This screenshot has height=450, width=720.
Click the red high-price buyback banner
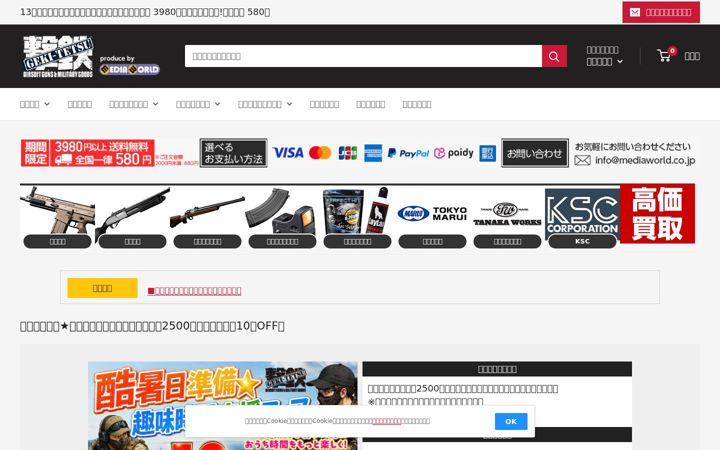pyautogui.click(x=657, y=214)
